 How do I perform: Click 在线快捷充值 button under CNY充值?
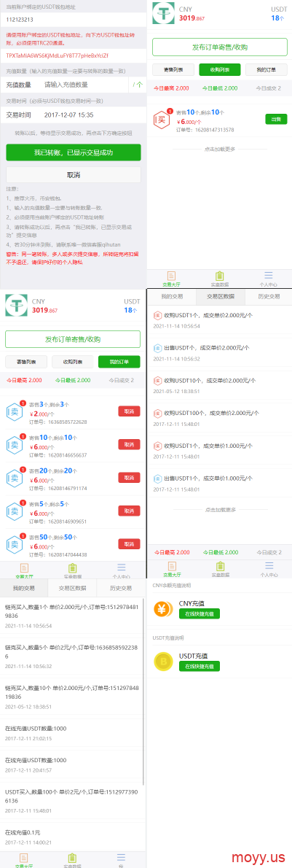click(x=199, y=613)
